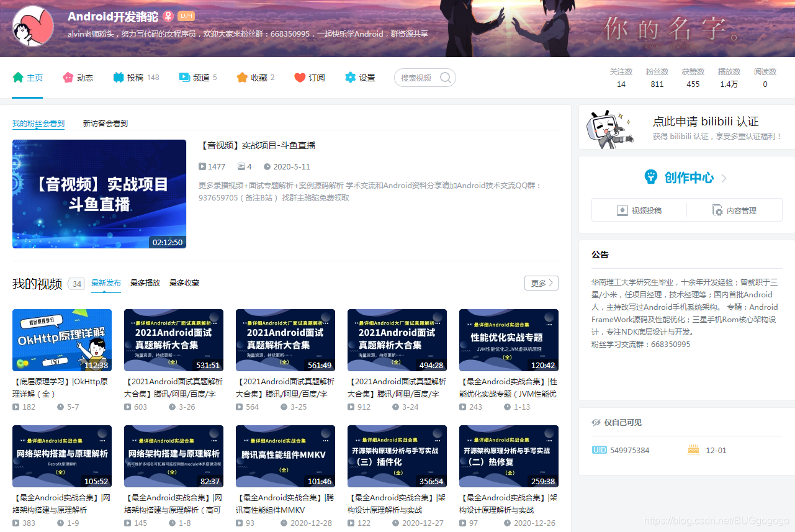Open the 【音视频】实战项目-斗鱼直播 title link
Screen dimensions: 795x532
point(257,145)
